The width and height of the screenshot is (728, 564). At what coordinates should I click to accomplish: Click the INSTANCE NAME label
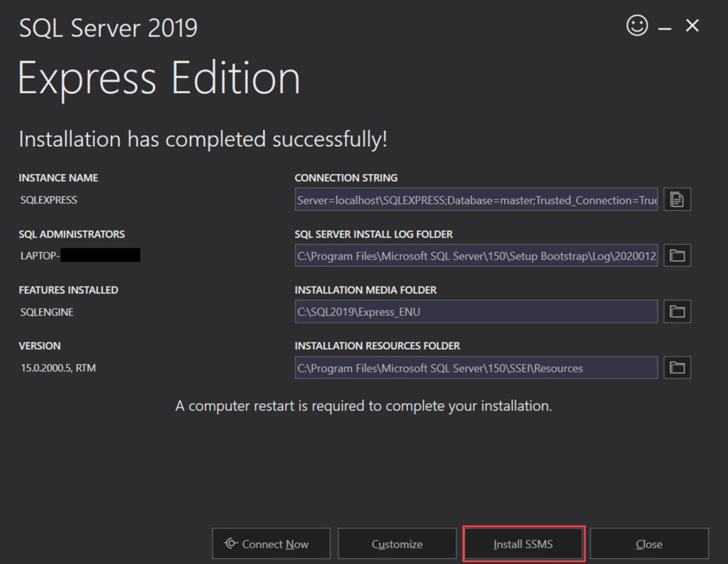(58, 178)
